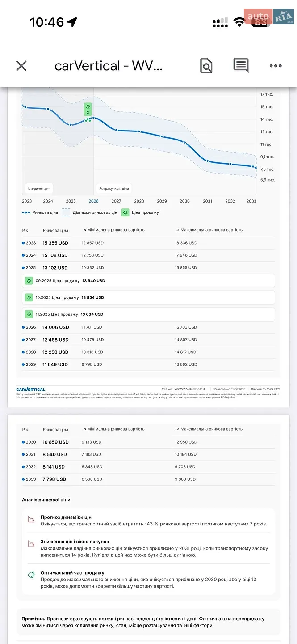
Task: Tap the 10:46 clock in status bar
Action: tap(47, 22)
